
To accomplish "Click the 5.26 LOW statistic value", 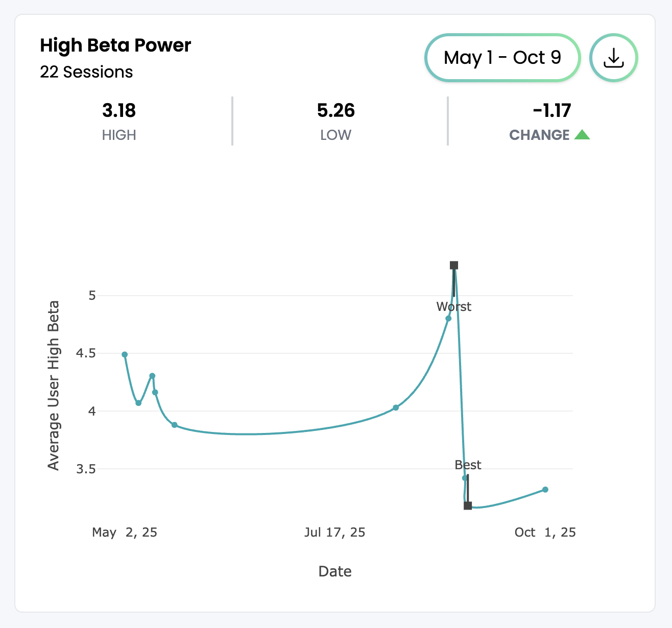I will pos(336,110).
